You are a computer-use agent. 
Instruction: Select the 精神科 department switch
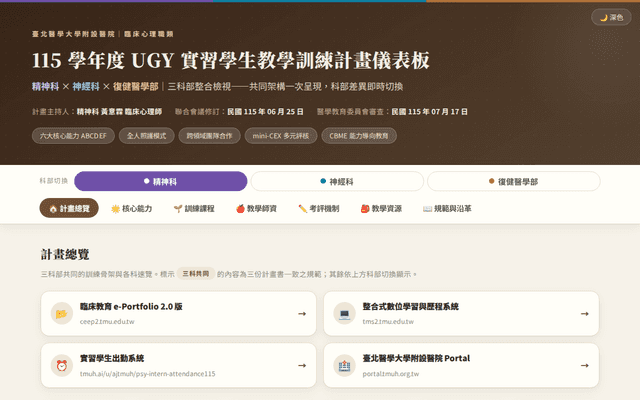click(x=161, y=181)
